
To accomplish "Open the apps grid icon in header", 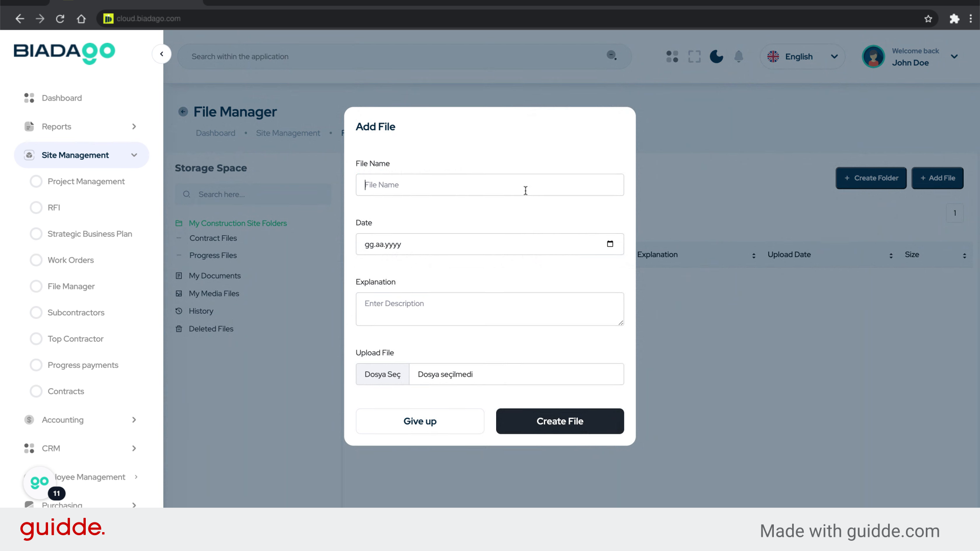I will (x=672, y=57).
